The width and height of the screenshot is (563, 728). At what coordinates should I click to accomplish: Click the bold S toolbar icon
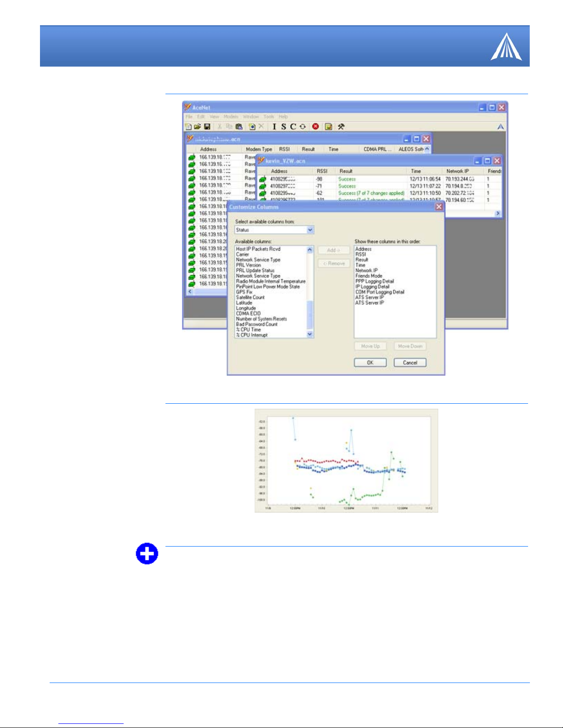(x=283, y=126)
